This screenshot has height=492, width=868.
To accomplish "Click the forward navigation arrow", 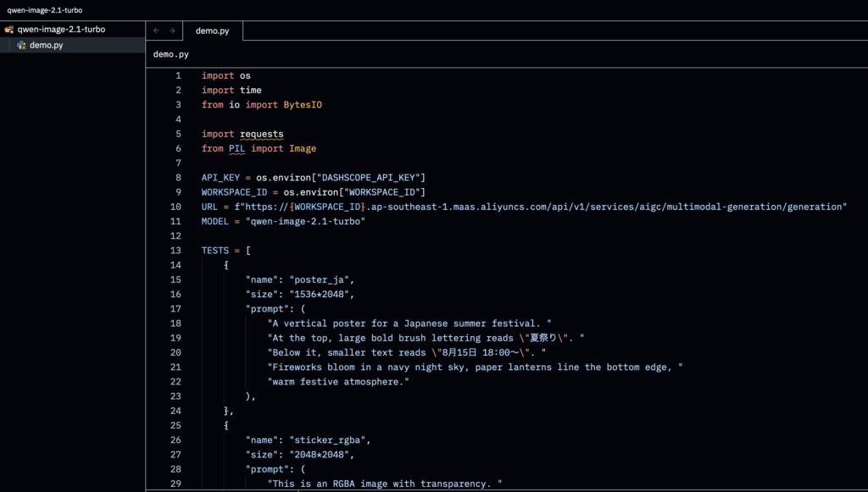I will 172,31.
